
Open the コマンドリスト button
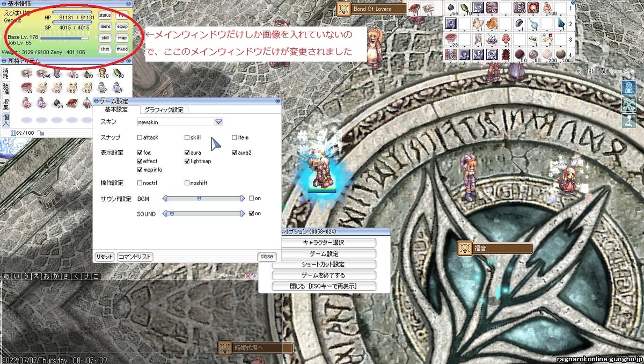point(135,257)
